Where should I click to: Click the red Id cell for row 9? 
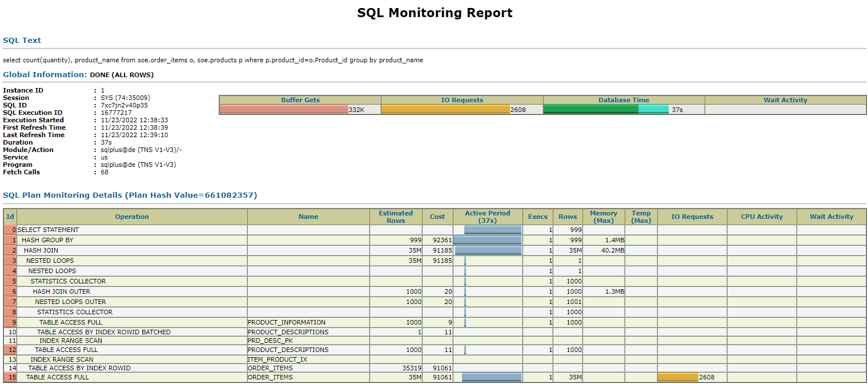[x=10, y=322]
